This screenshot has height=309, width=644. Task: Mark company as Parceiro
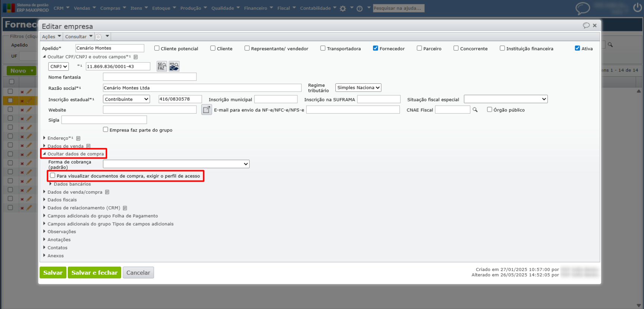click(x=419, y=48)
